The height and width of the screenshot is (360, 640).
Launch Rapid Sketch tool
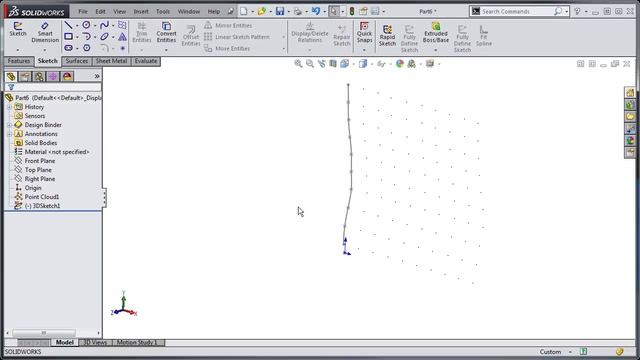pyautogui.click(x=387, y=36)
